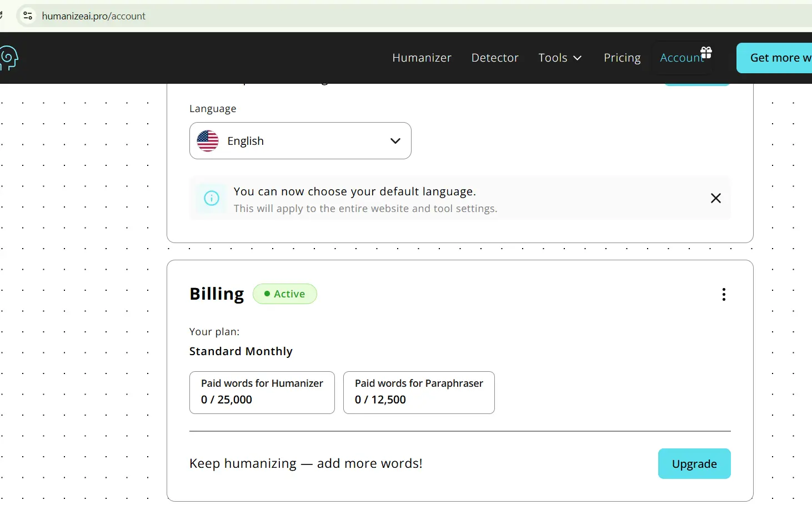Screen dimensions: 812x505
Task: Click the Paid words for Humanizer box
Action: tap(262, 392)
